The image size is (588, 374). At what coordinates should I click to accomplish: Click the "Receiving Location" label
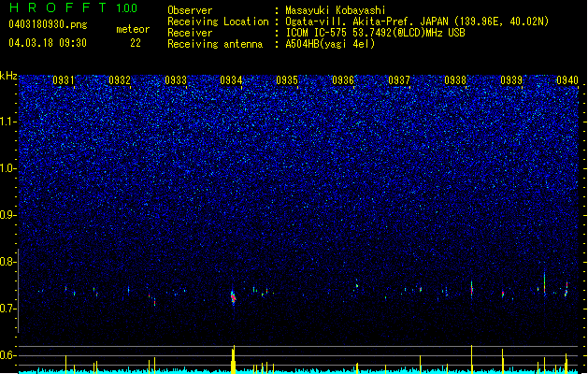(x=218, y=22)
